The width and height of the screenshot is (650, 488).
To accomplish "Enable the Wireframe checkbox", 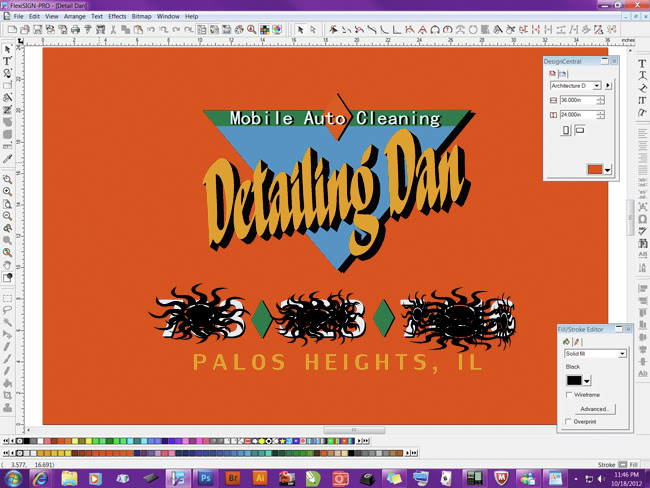I will pos(569,395).
